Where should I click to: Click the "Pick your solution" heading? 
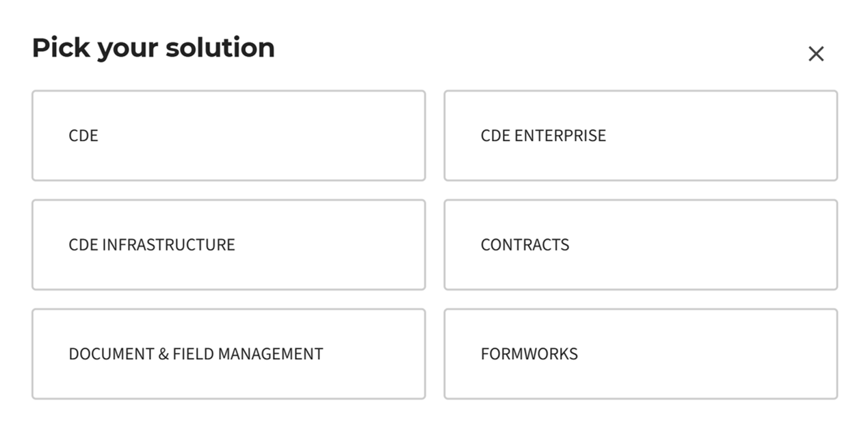tap(153, 48)
